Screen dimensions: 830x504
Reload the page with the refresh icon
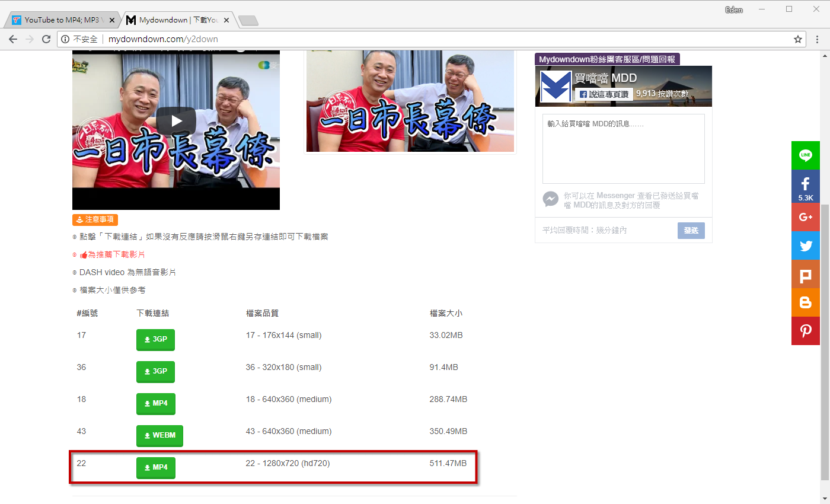tap(46, 39)
